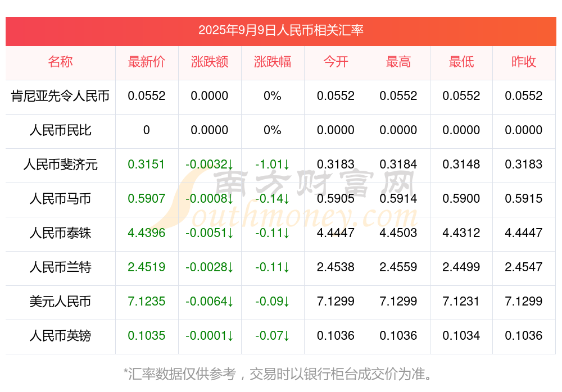
Task: Click the high value 4.4503
Action: coord(398,233)
